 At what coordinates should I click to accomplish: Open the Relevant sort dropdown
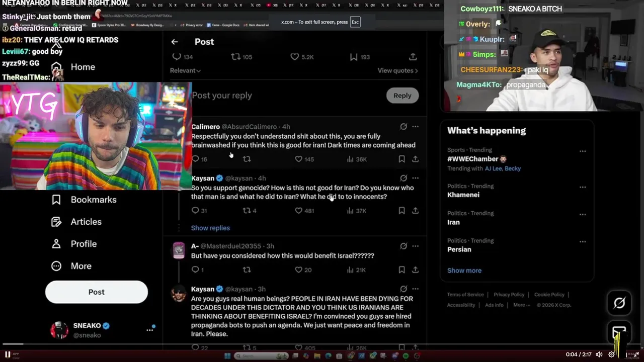(185, 70)
